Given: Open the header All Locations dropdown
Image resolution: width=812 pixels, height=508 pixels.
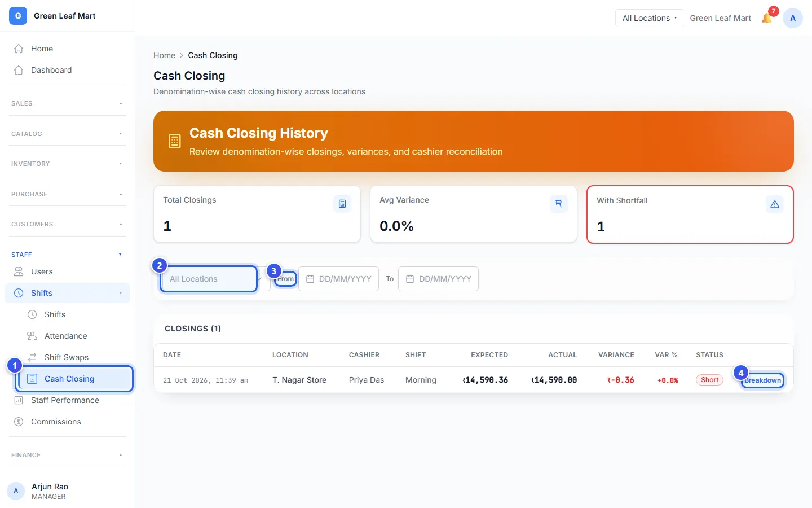Looking at the screenshot, I should (x=650, y=18).
